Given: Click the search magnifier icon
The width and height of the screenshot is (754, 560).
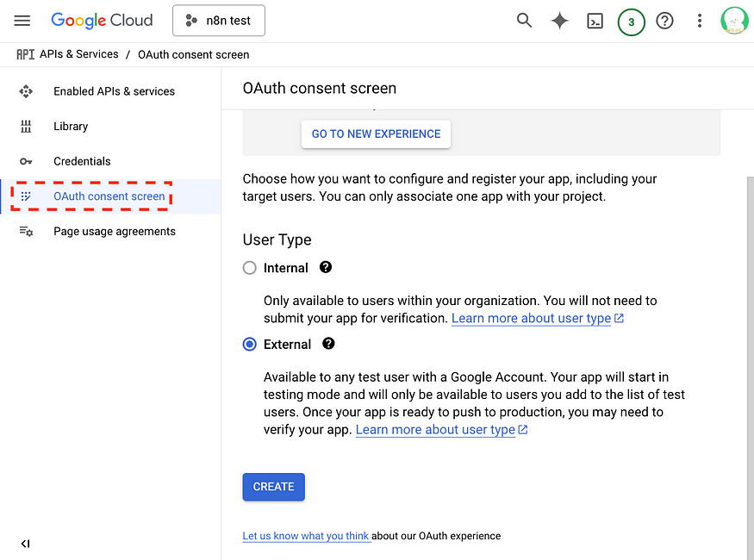Looking at the screenshot, I should coord(524,21).
